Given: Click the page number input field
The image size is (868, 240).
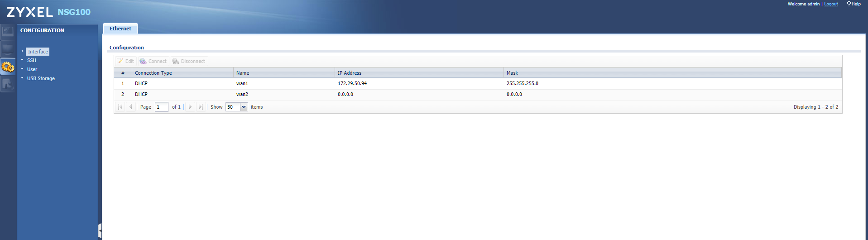Looking at the screenshot, I should click(x=161, y=107).
